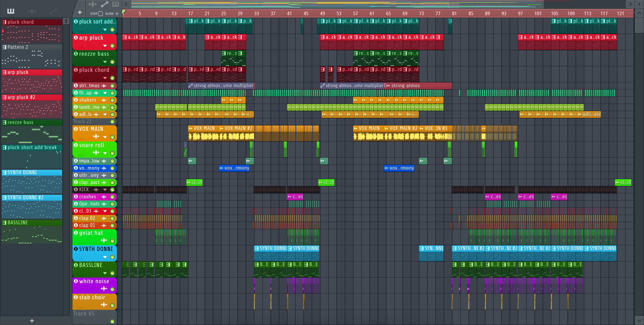Show audio clips in picker panel
The height and width of the screenshot is (325, 644).
tap(32, 11)
